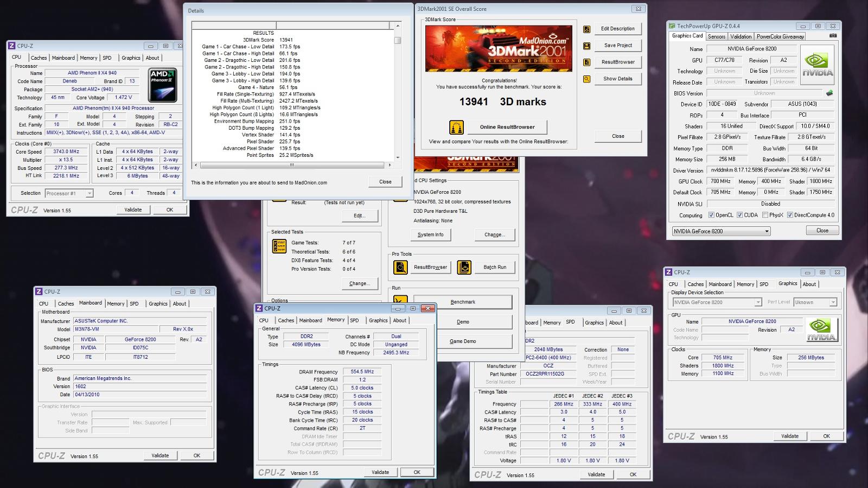This screenshot has width=868, height=488.
Task: Click the Driver Version field in GPU-Z
Action: point(771,170)
